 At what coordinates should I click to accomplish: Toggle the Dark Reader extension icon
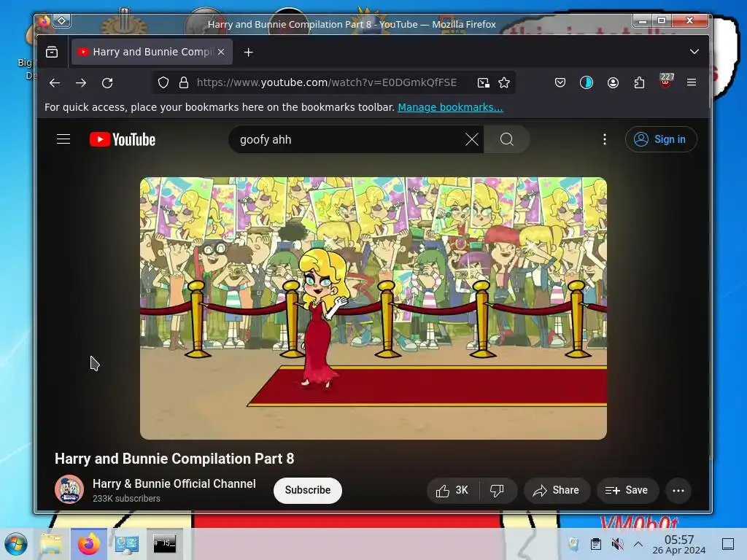pos(587,83)
